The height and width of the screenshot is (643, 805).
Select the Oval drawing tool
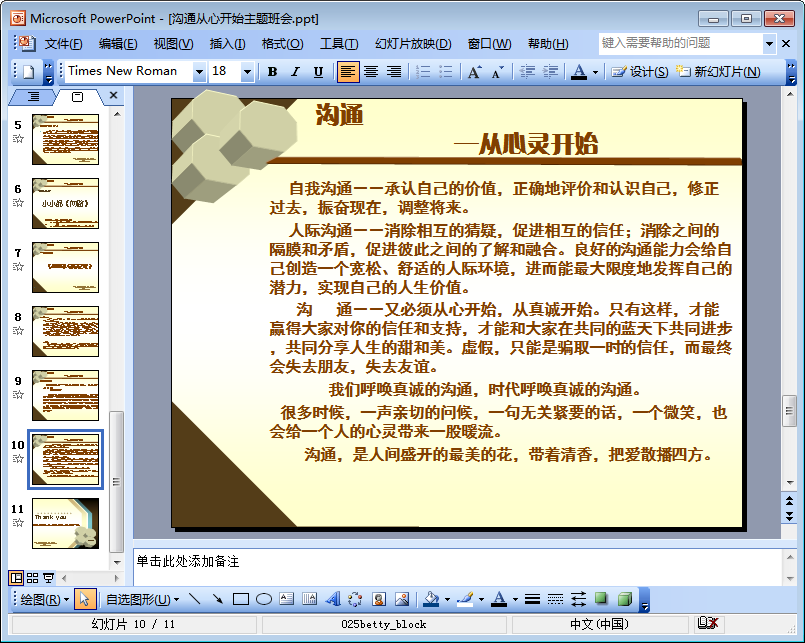coord(264,599)
